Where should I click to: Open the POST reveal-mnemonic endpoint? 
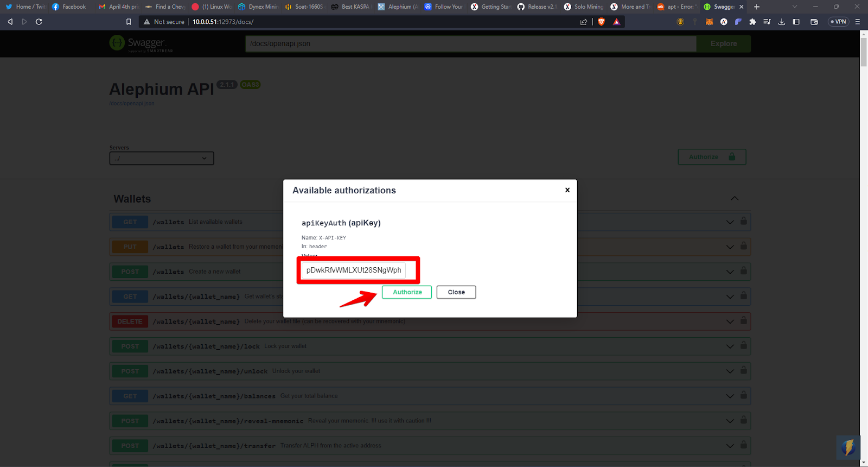click(x=430, y=421)
